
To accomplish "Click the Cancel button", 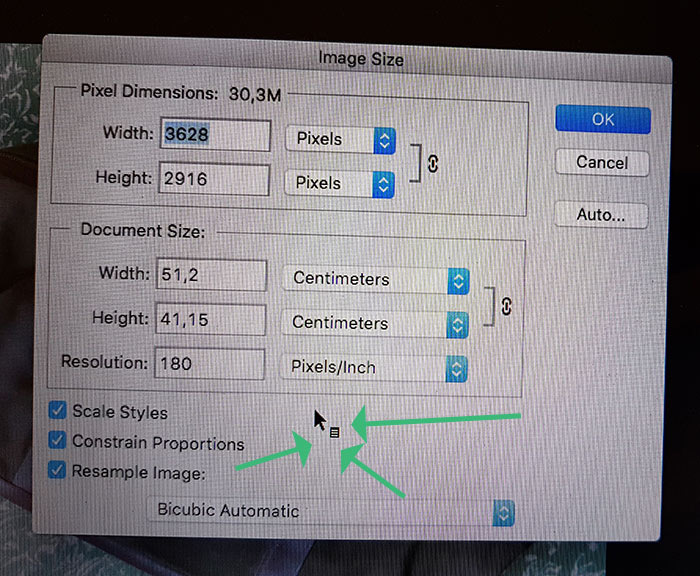I will coord(602,163).
